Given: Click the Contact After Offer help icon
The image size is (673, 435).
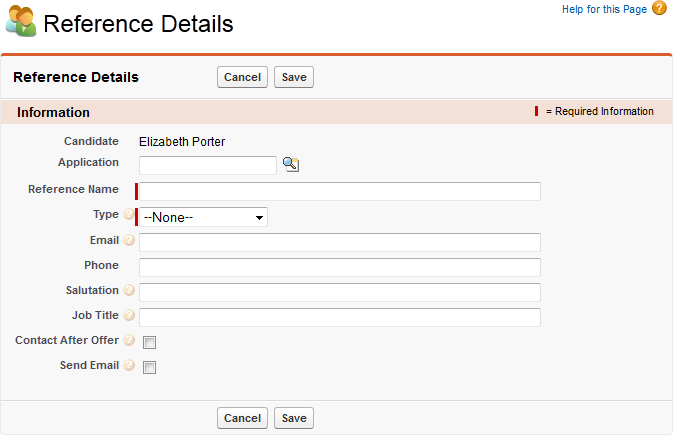Looking at the screenshot, I should point(128,341).
